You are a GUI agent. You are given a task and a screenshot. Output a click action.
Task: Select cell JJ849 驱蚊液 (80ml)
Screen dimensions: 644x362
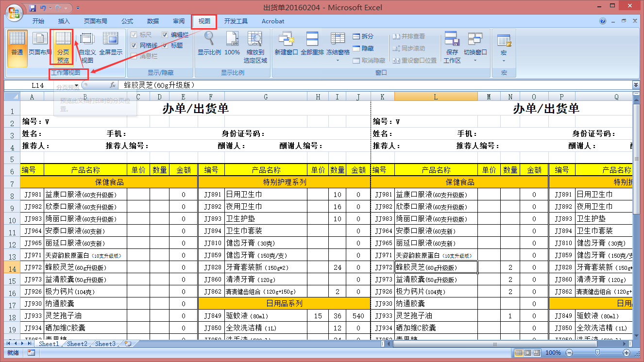tap(266, 316)
